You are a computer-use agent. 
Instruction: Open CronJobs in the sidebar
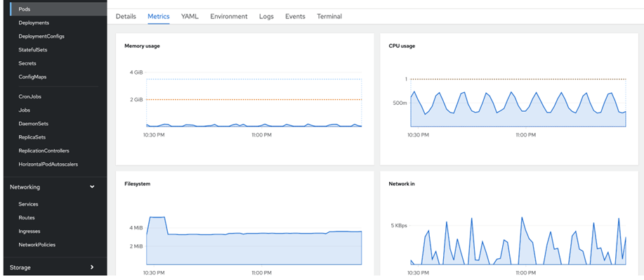[x=30, y=96]
